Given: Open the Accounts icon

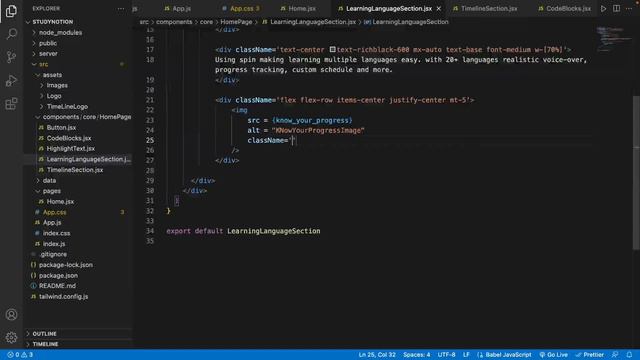Looking at the screenshot, I should click(x=11, y=315).
